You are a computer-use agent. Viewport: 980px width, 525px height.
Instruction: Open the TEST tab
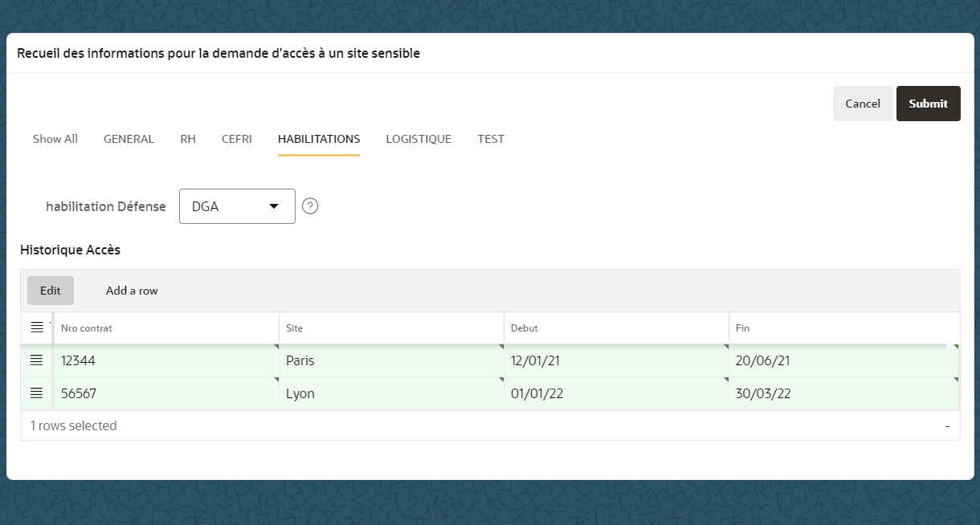[491, 138]
